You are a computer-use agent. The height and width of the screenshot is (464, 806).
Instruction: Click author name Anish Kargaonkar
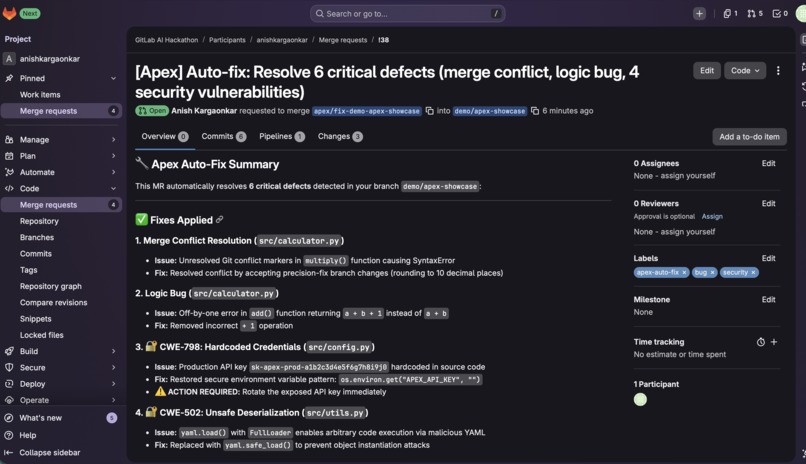pos(204,111)
